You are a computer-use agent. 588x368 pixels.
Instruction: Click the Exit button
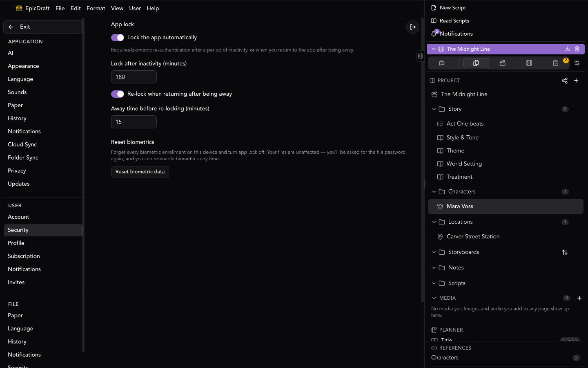(x=43, y=27)
